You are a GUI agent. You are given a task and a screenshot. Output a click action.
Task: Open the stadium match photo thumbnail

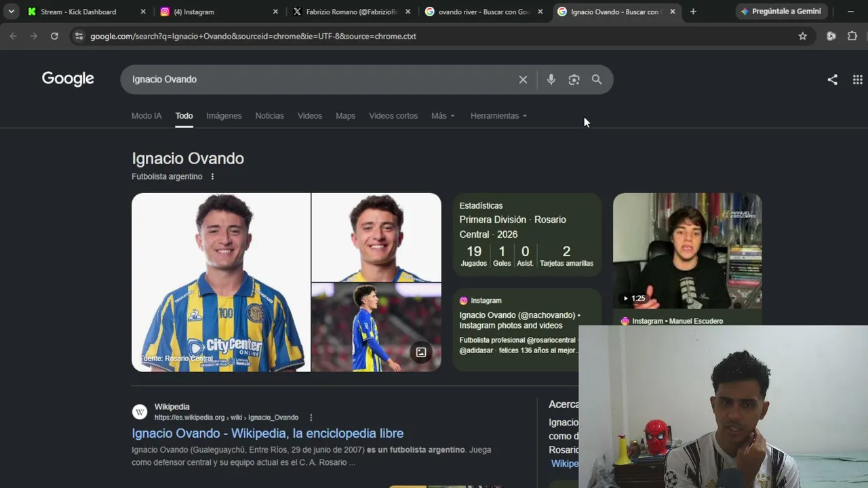click(376, 327)
